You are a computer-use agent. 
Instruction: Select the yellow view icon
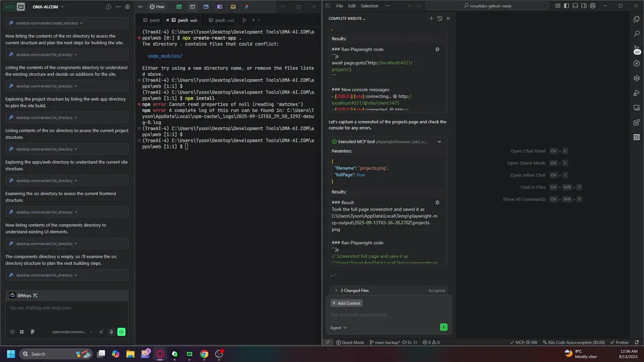pyautogui.click(x=233, y=7)
